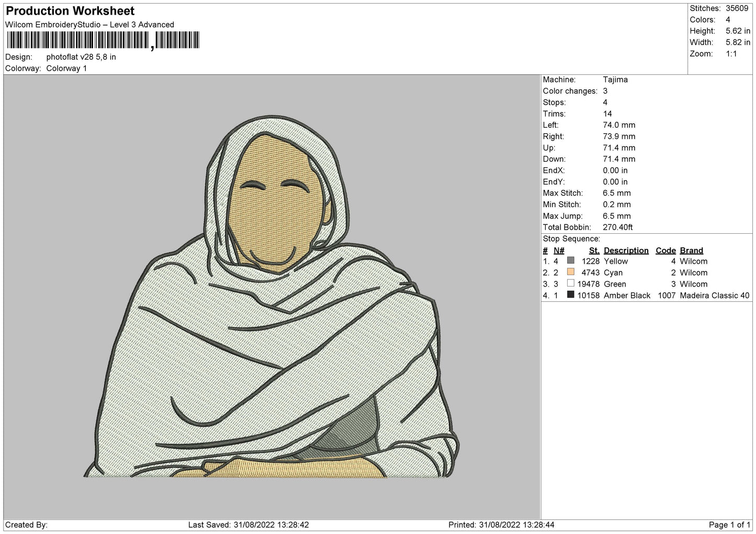Click the 'Brand' column header
Viewport: 756px width, 534px height.
click(691, 251)
